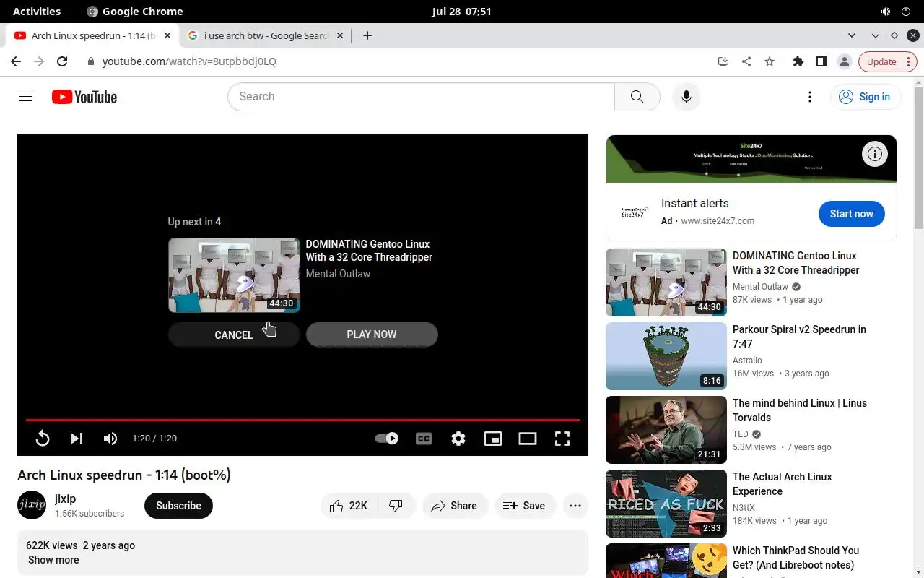Open the tab search dropdown chevron
924x578 pixels.
point(853,35)
